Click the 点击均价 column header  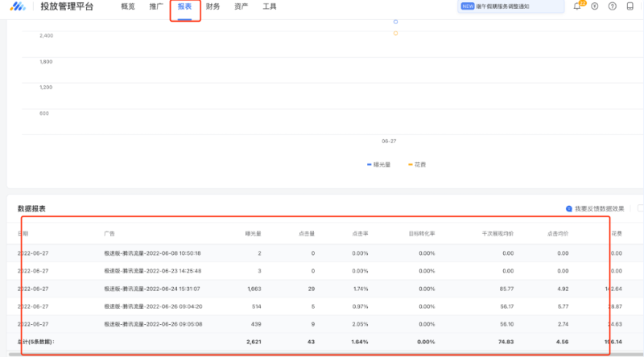(x=558, y=233)
